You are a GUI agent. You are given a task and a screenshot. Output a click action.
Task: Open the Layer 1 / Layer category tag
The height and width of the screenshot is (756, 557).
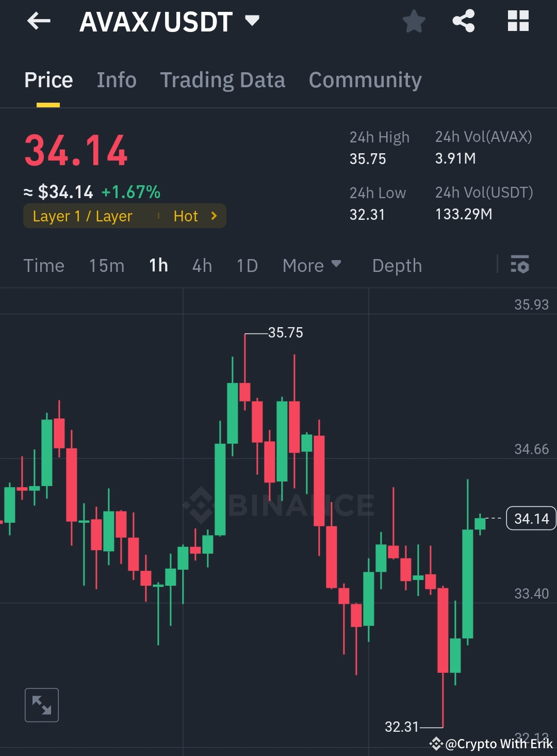83,216
